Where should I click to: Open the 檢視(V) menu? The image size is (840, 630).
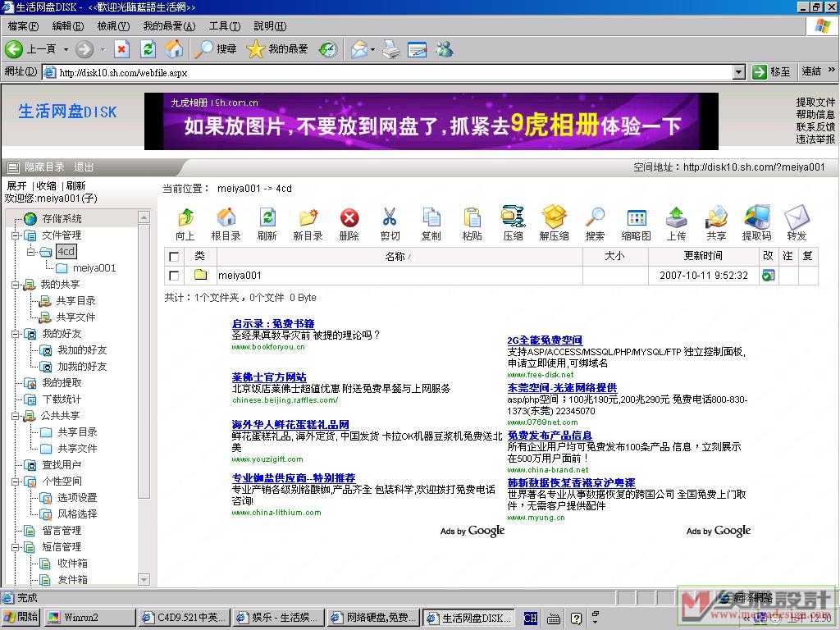(x=113, y=25)
